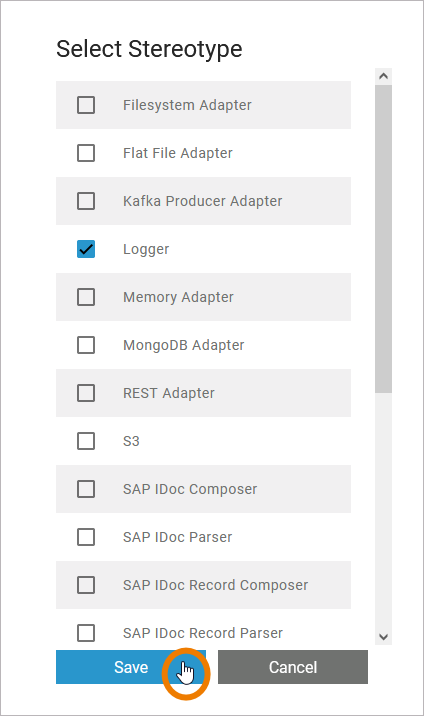This screenshot has height=716, width=424.
Task: Toggle the REST Adapter checkbox
Action: tap(86, 393)
